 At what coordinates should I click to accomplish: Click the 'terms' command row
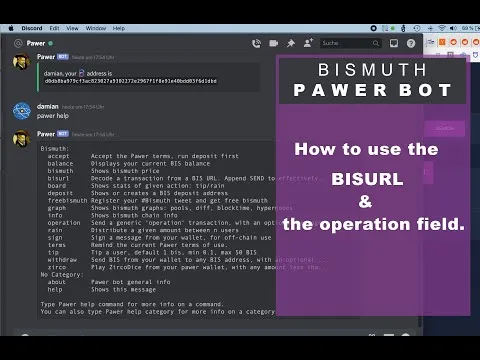(x=138, y=245)
